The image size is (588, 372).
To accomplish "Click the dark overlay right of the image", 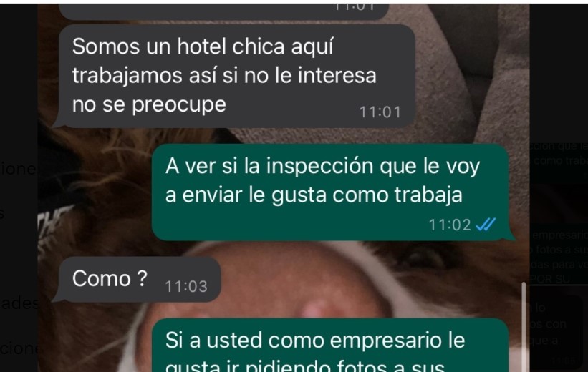I will tap(559, 75).
